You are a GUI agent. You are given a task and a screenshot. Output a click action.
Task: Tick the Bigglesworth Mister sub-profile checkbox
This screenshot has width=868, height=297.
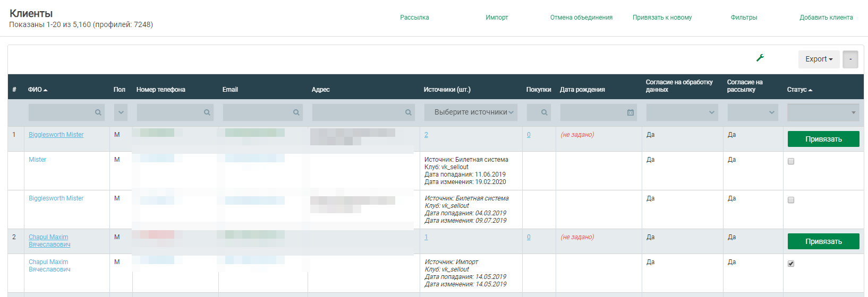[791, 200]
